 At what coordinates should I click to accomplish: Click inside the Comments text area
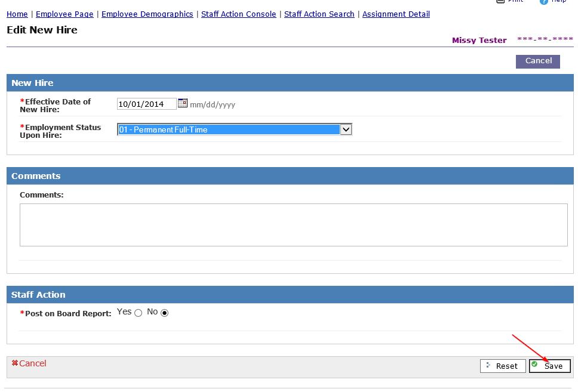point(293,225)
